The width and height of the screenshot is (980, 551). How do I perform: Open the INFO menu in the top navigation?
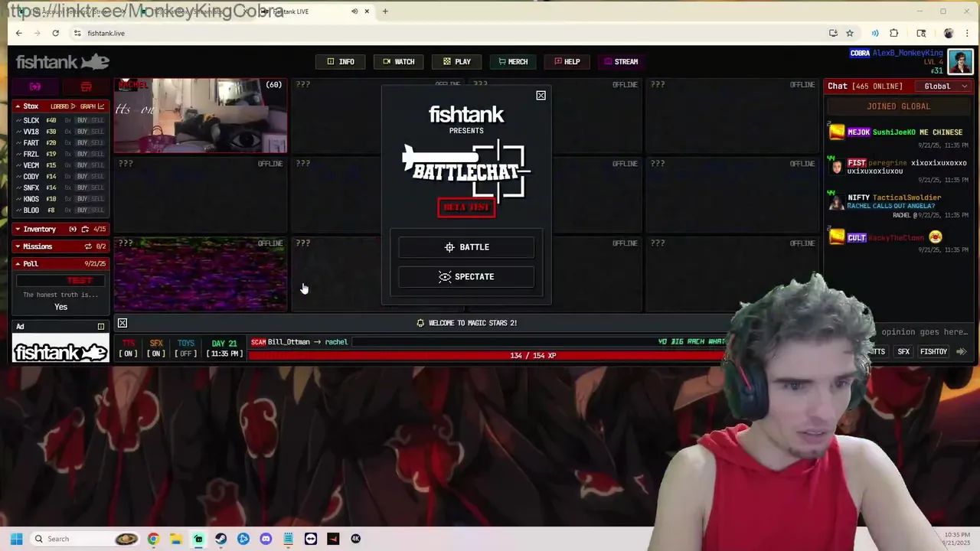coord(341,62)
